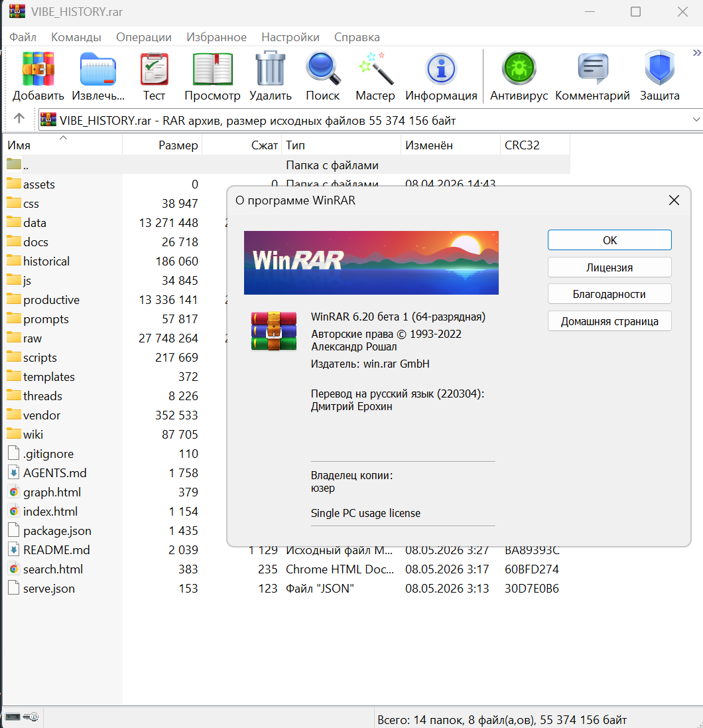703x728 pixels.
Task: Open the Поиск magnifier icon
Action: coord(323,69)
